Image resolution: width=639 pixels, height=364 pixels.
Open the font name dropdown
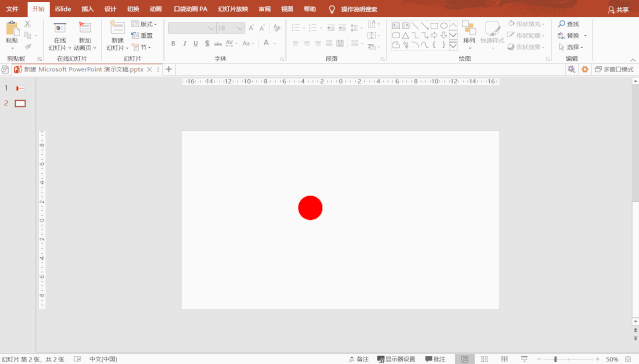(211, 28)
